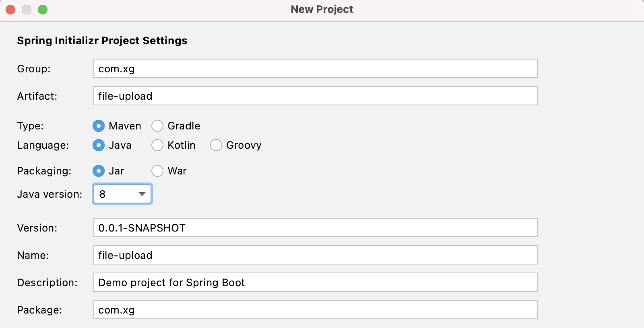Click the Version field containing 0.0.1-SNAPSHOT

315,228
